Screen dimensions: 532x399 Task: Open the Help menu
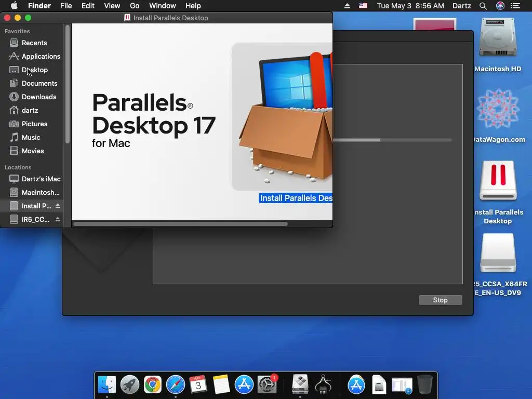193,6
